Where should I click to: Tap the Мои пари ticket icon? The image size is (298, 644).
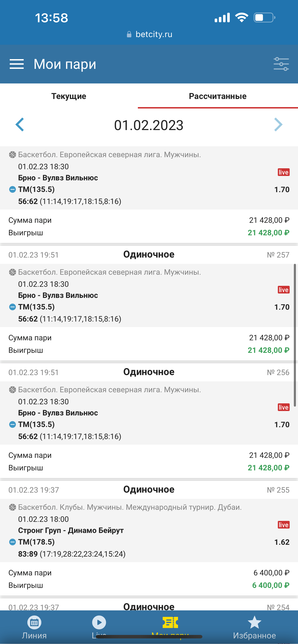click(x=170, y=623)
